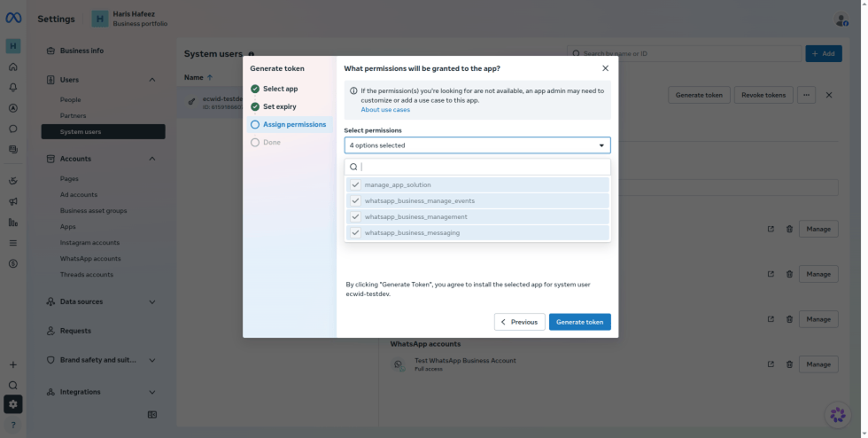This screenshot has height=438, width=868.
Task: Open Threads accounts menu item
Action: tap(87, 275)
